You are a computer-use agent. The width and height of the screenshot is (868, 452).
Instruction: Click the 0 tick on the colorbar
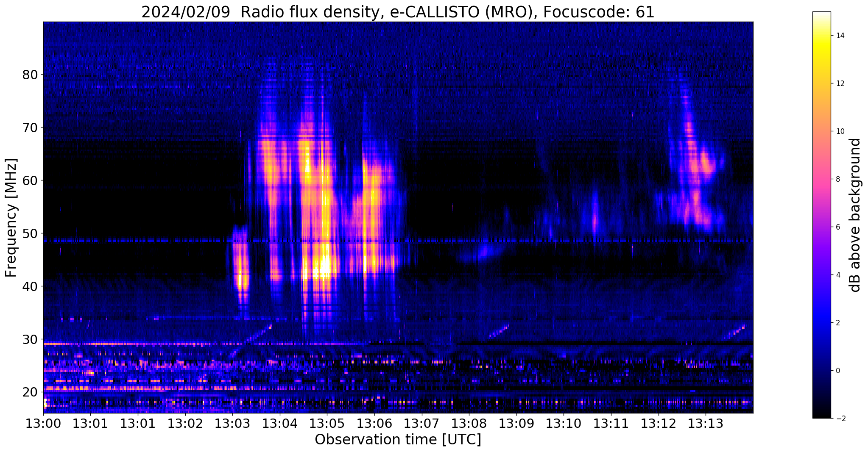(838, 371)
